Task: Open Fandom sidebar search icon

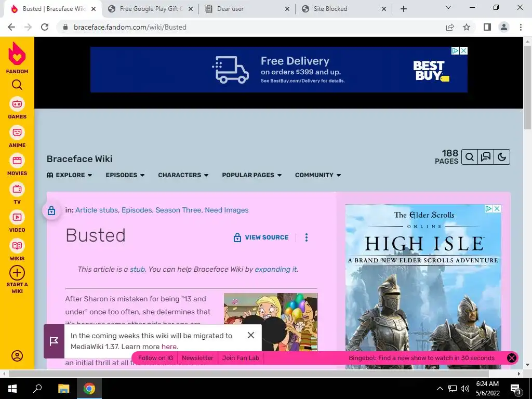Action: (17, 85)
